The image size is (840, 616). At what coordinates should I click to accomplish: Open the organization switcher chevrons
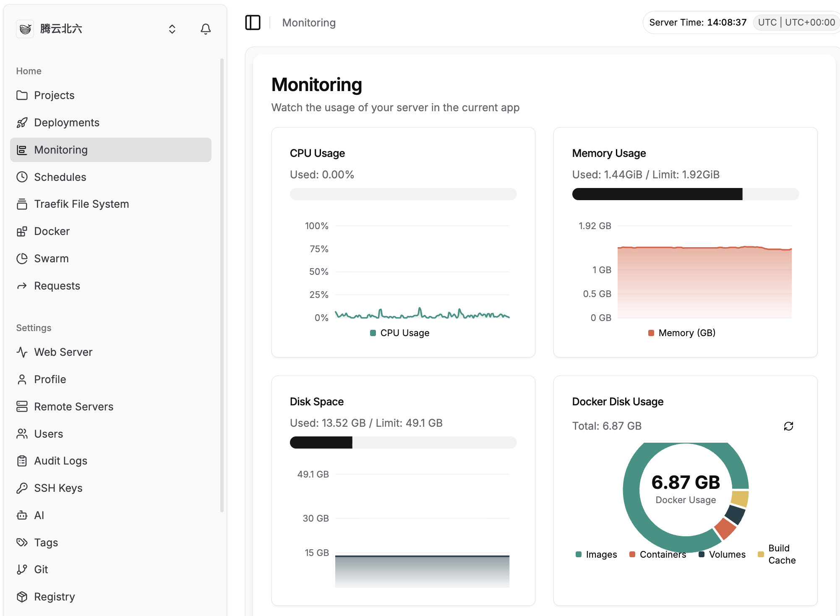tap(172, 29)
